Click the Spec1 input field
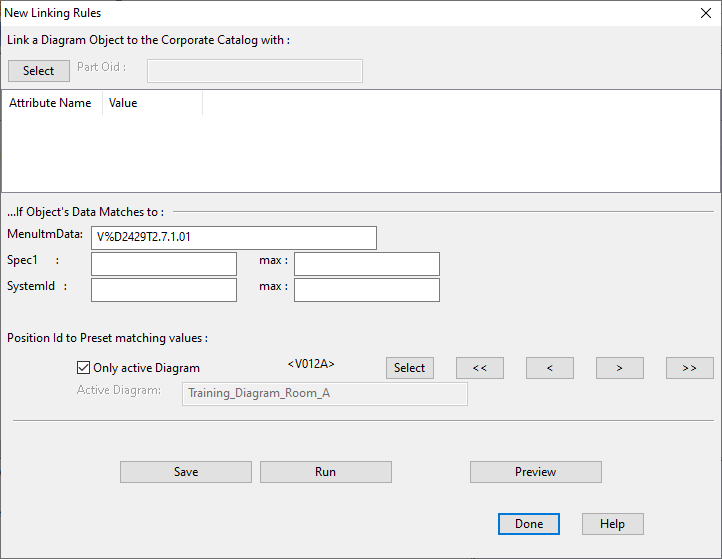This screenshot has width=722, height=559. pos(164,264)
